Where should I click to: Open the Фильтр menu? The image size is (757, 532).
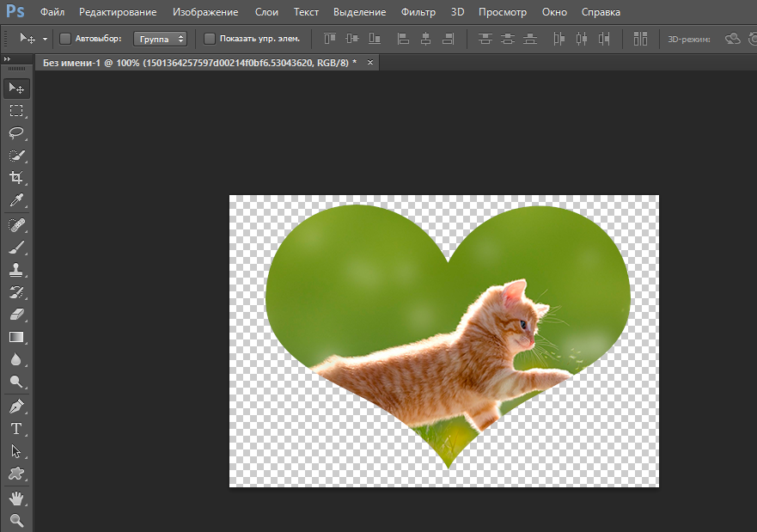[x=418, y=13]
